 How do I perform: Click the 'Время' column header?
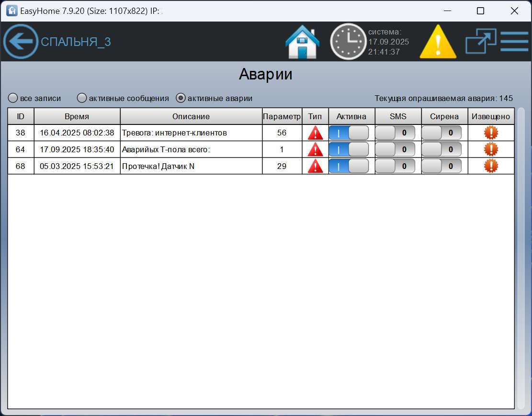click(x=77, y=116)
